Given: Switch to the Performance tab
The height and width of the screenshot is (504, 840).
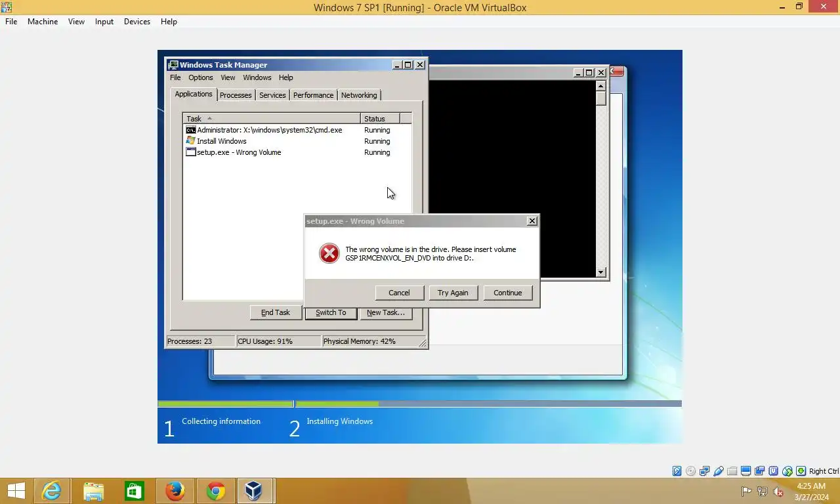Looking at the screenshot, I should pyautogui.click(x=313, y=95).
